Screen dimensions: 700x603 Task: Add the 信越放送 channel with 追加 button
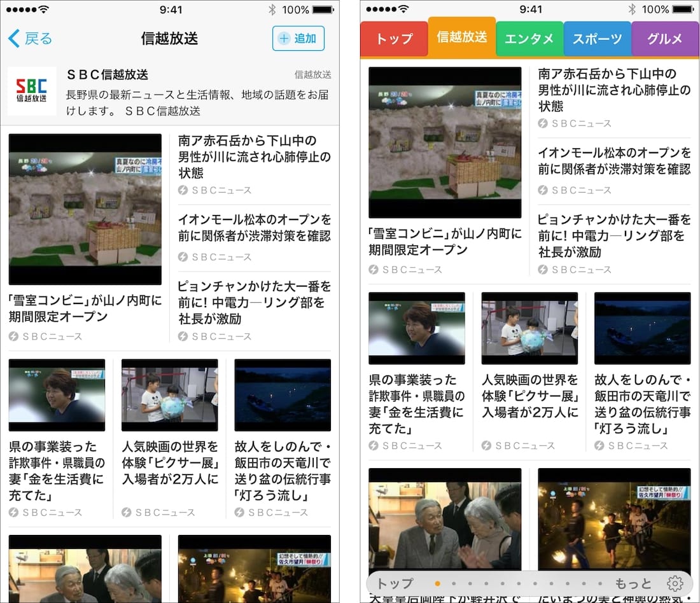[298, 38]
